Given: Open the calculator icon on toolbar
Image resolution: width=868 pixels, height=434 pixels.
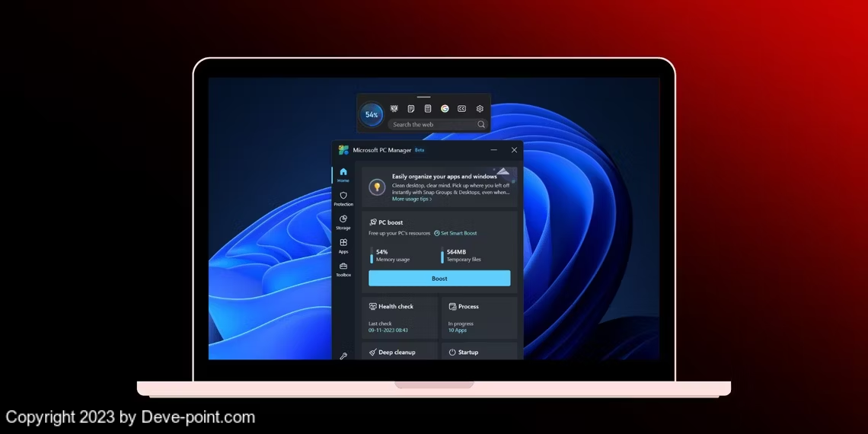Looking at the screenshot, I should point(428,108).
